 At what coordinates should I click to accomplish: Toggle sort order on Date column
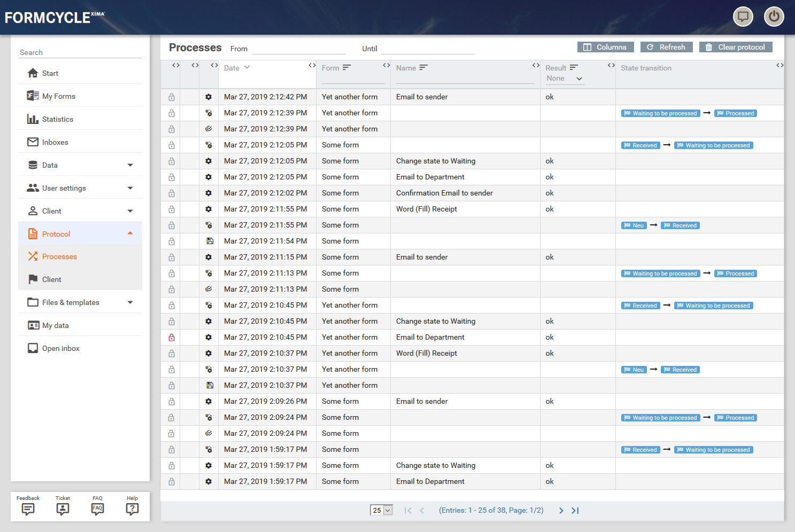tap(247, 67)
